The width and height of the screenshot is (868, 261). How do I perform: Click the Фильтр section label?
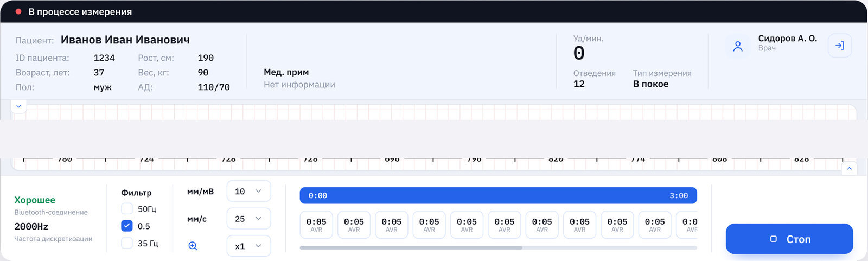pos(136,193)
